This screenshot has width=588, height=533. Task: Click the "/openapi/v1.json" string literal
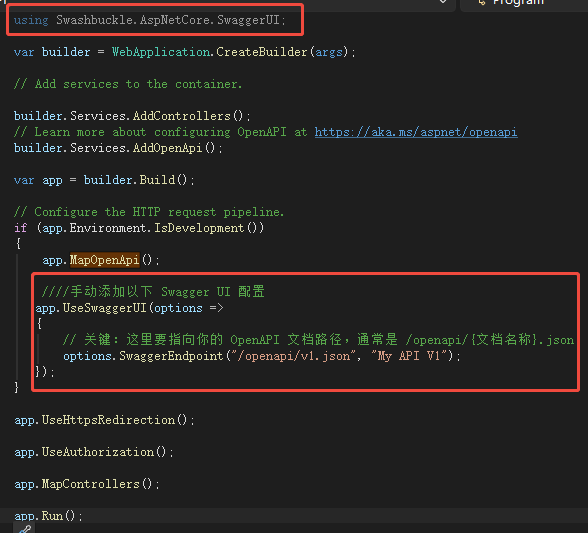(294, 356)
